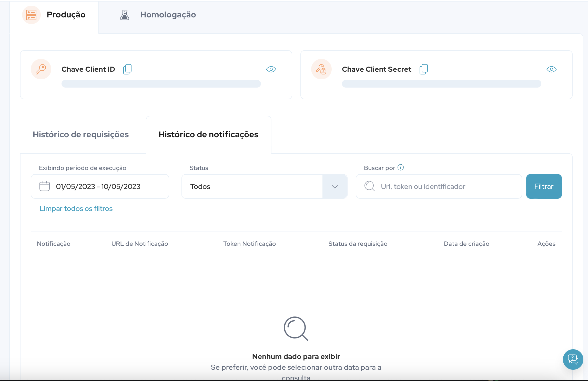Viewport: 588px width, 381px height.
Task: Click the Homologação flask icon
Action: point(125,15)
